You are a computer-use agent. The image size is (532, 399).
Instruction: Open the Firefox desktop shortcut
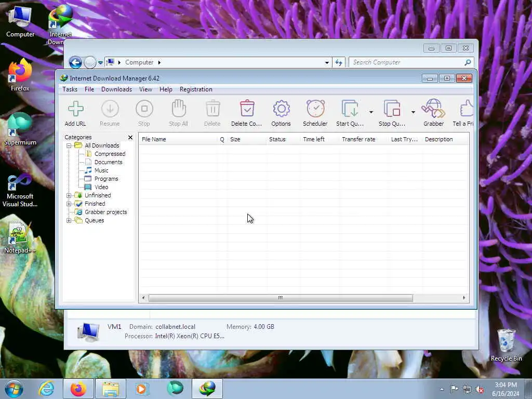tap(20, 75)
